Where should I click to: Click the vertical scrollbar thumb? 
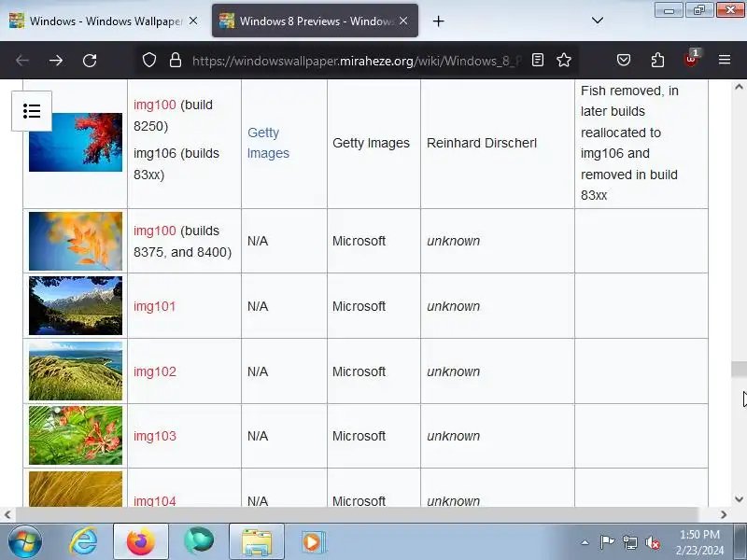pyautogui.click(x=739, y=370)
